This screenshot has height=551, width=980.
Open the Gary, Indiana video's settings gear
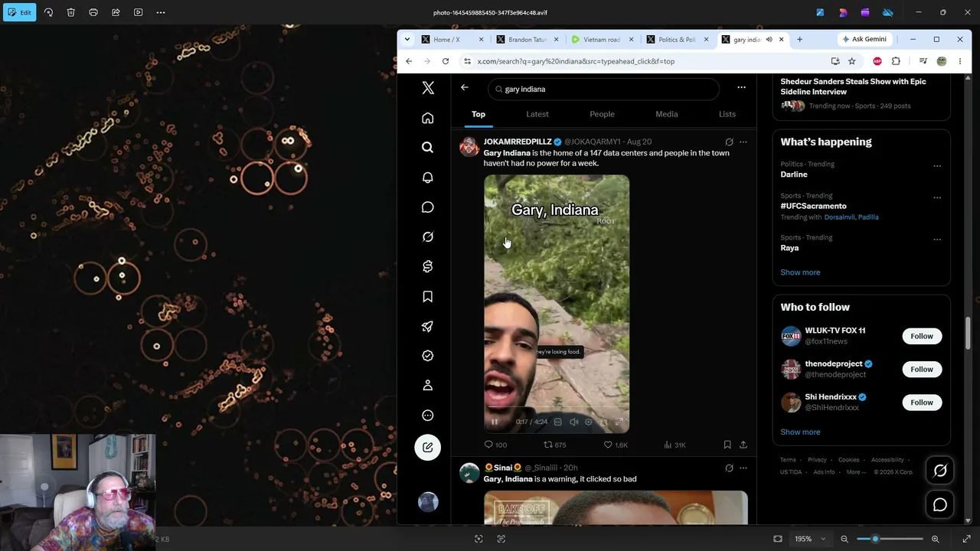[x=589, y=422]
